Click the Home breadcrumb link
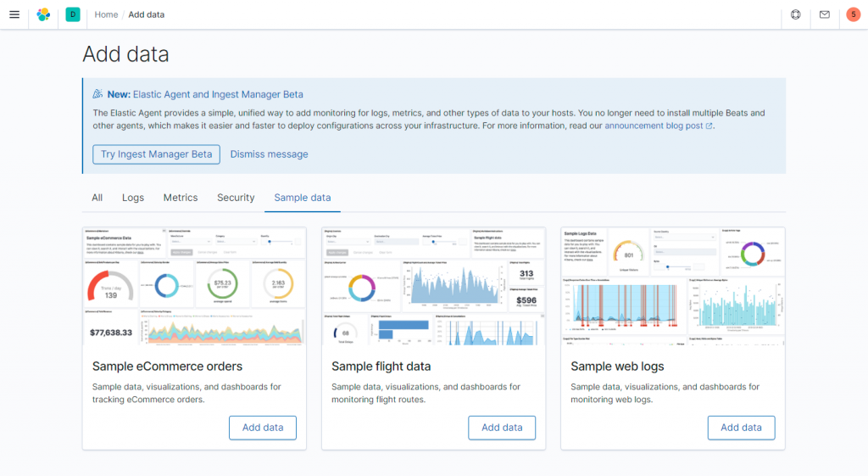 tap(106, 14)
